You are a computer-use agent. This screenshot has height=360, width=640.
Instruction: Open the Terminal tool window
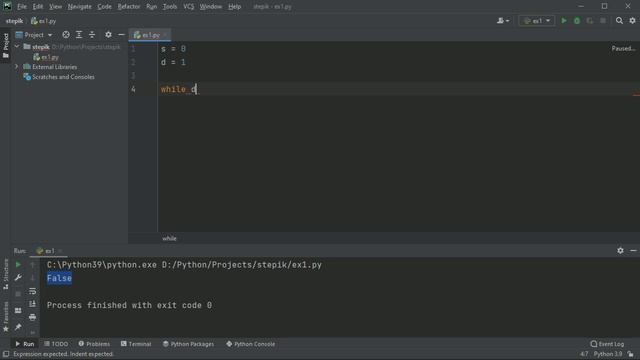point(136,344)
